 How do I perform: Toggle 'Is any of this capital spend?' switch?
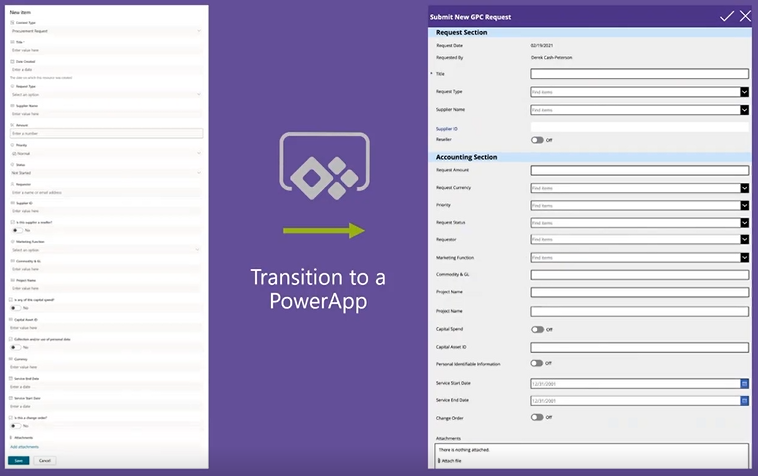coord(16,308)
